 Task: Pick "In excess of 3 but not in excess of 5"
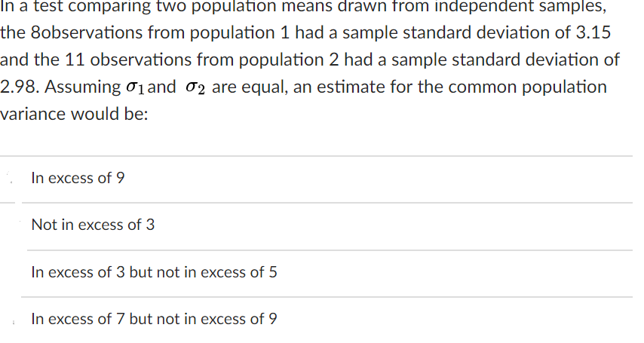pos(154,272)
